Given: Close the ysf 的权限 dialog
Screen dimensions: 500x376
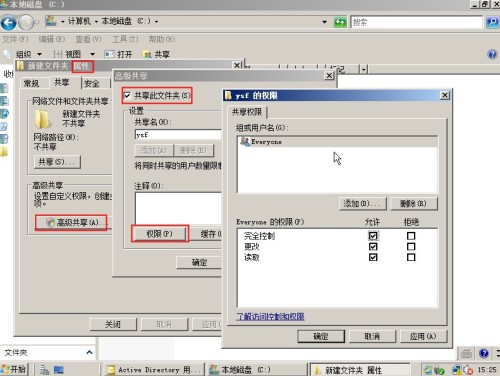Looking at the screenshot, I should [x=445, y=96].
